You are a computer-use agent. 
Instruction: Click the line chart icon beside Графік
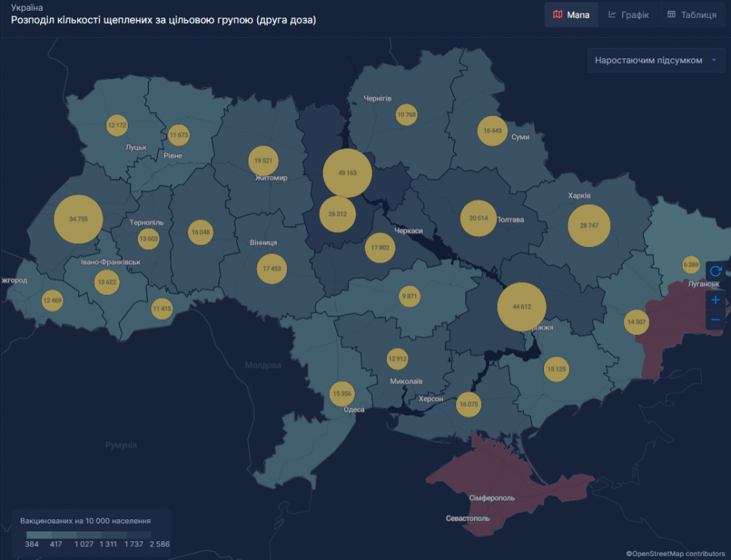(x=612, y=15)
